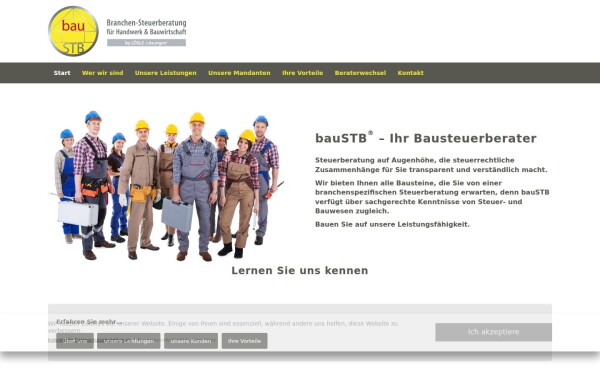Select Unsere Mandanten menu item
Screen dimensions: 600x375
click(x=239, y=73)
